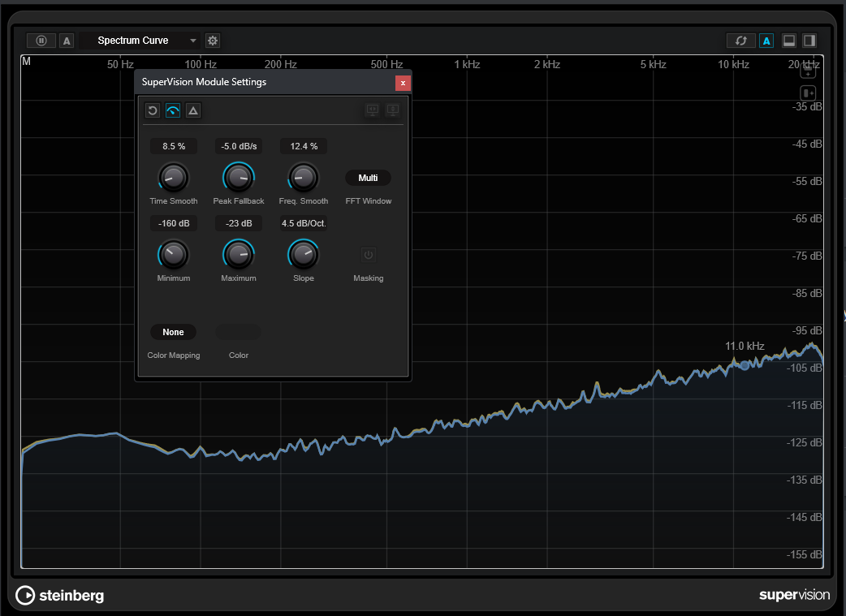Click the Peak Fallback knob
The image size is (846, 616).
(x=239, y=177)
